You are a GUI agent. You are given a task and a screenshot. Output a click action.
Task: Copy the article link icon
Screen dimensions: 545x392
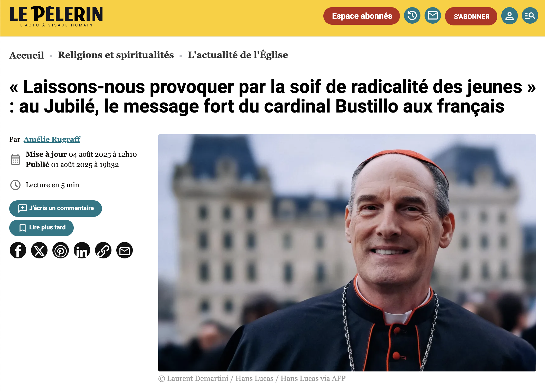(103, 250)
